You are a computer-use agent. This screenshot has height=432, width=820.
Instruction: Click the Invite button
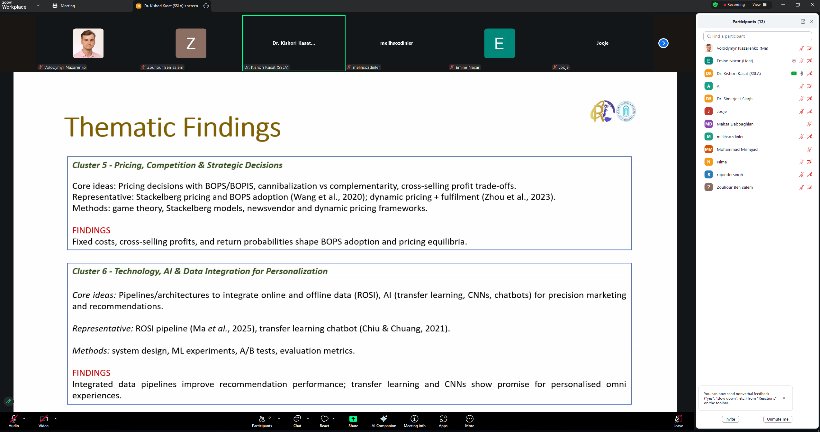point(729,419)
